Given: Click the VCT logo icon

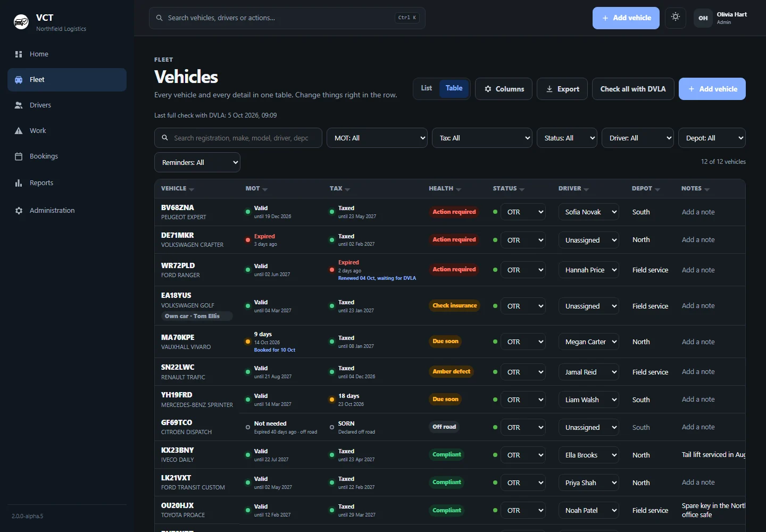Looking at the screenshot, I should tap(21, 22).
